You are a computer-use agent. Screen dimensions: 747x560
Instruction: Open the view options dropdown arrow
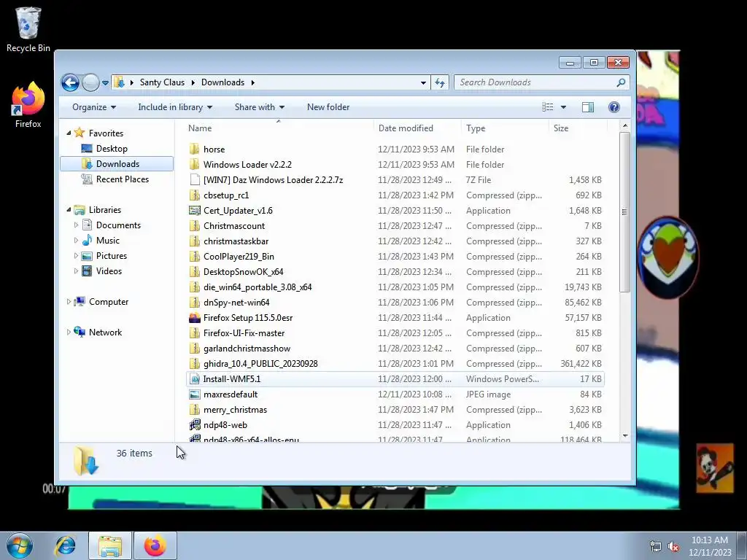click(x=563, y=107)
